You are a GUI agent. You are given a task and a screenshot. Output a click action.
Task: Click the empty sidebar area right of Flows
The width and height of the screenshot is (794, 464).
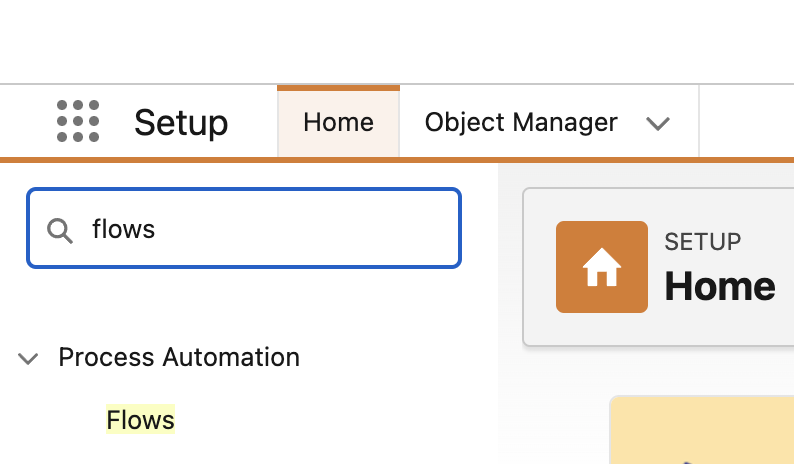pos(330,420)
